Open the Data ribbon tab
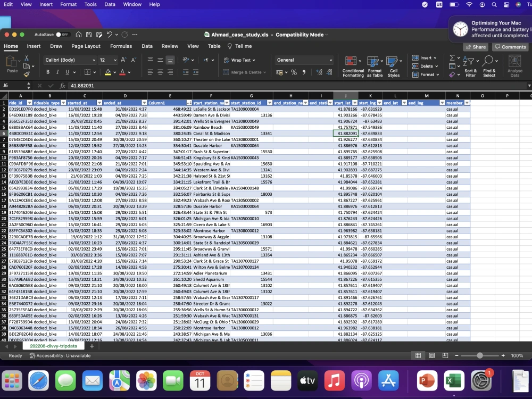The width and height of the screenshot is (532, 399). tap(147, 46)
